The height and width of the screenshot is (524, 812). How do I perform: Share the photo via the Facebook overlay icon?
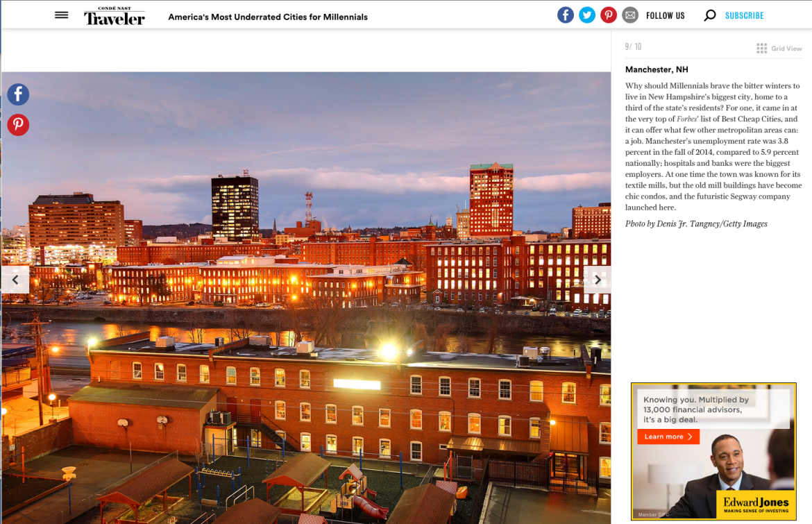pyautogui.click(x=17, y=94)
